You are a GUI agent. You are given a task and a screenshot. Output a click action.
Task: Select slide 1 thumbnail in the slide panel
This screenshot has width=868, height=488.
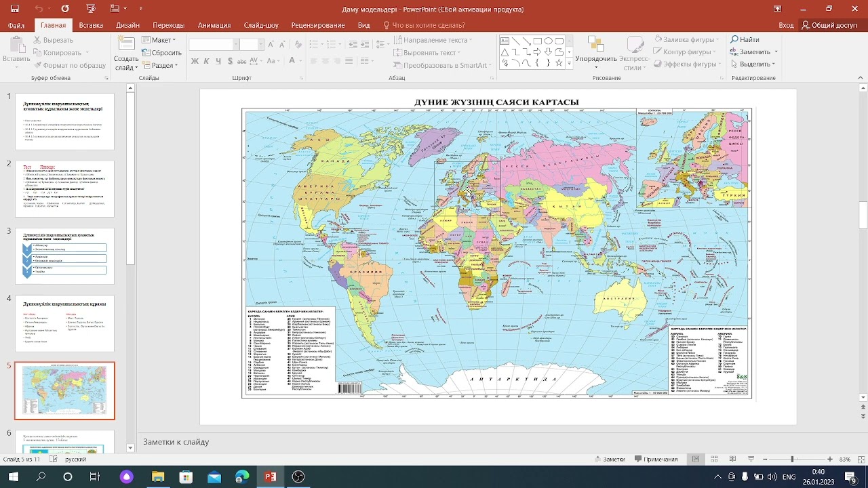(x=64, y=121)
